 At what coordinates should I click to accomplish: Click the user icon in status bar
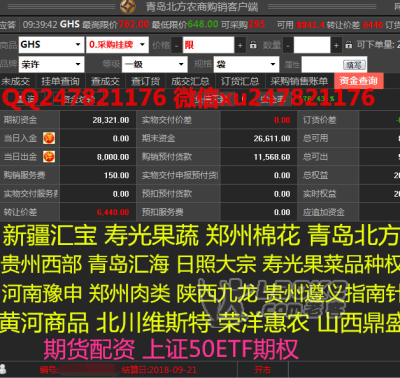tap(3, 369)
